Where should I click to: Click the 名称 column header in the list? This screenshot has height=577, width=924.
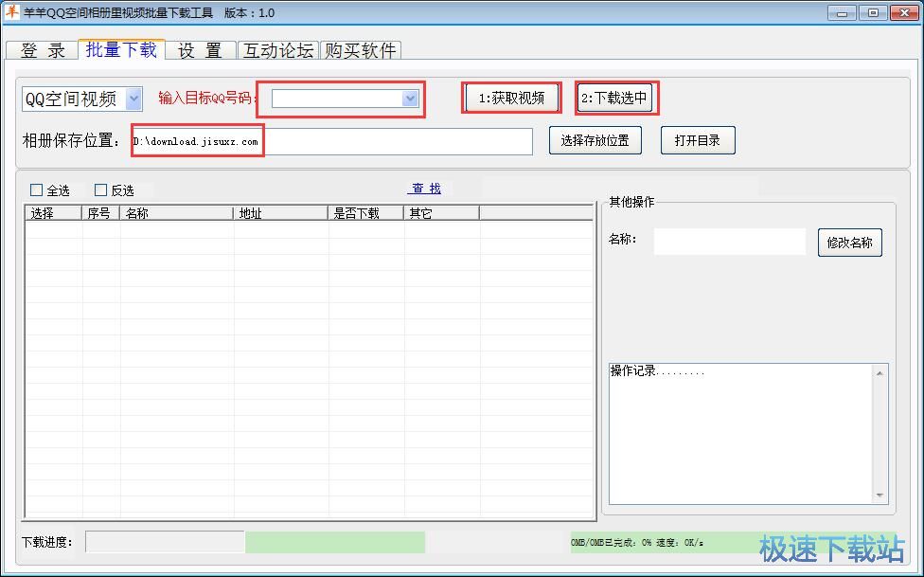175,211
